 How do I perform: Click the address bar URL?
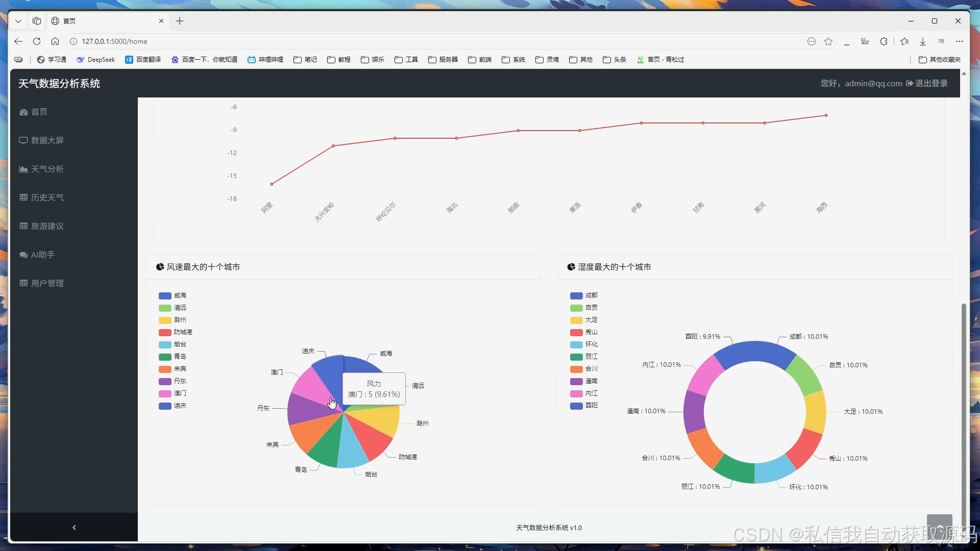pyautogui.click(x=114, y=41)
